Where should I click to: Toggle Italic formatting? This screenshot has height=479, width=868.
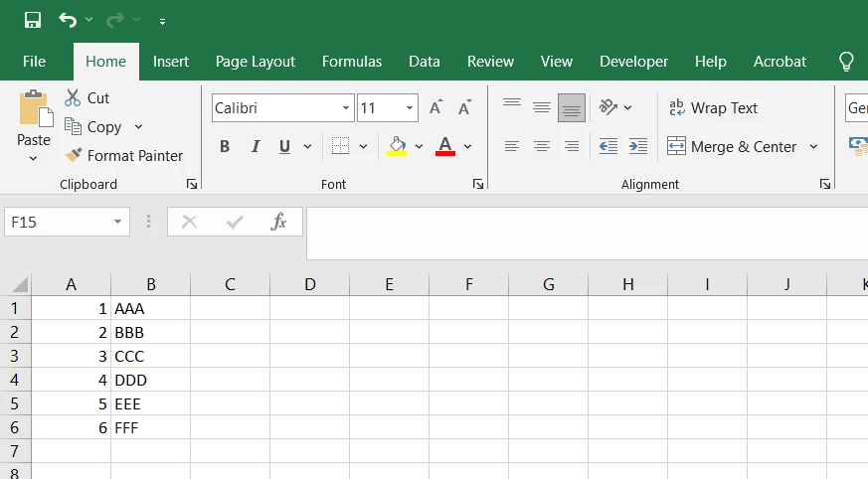pos(255,147)
